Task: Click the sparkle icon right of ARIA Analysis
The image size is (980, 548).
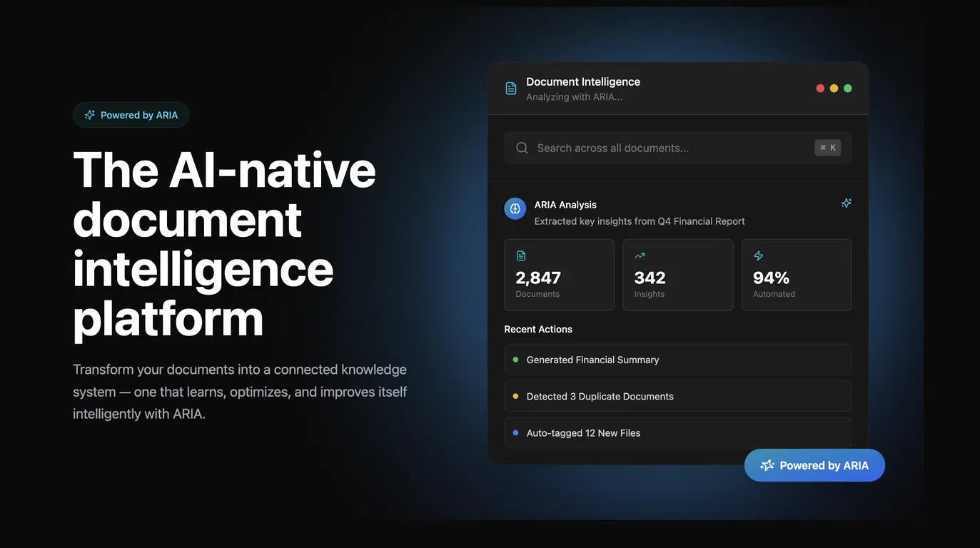Action: tap(846, 203)
